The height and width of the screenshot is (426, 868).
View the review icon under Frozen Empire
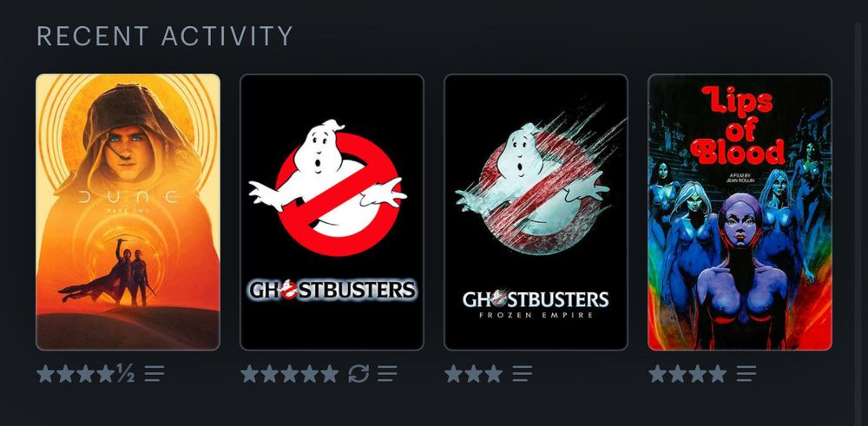click(x=522, y=374)
